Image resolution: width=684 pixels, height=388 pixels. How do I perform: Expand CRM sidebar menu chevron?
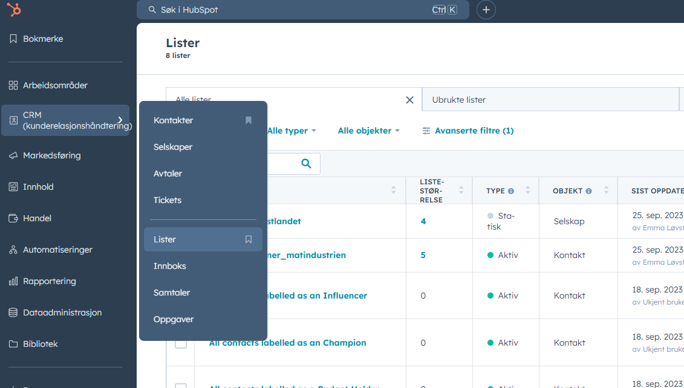(x=120, y=120)
